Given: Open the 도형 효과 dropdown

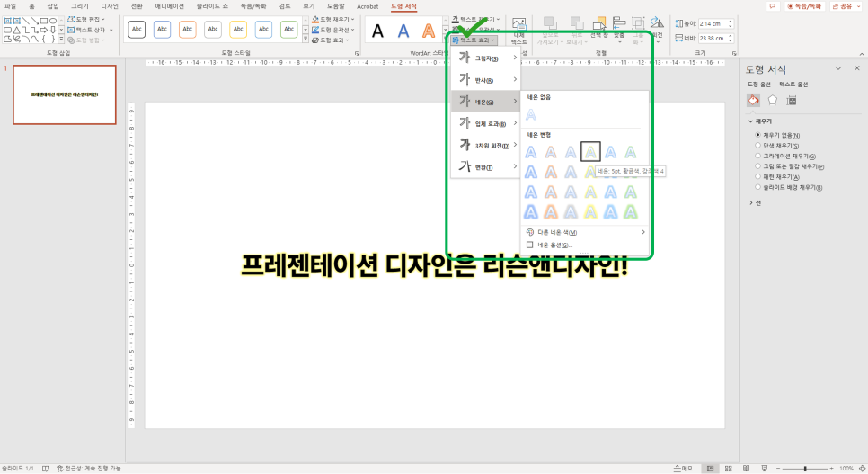Looking at the screenshot, I should pos(330,40).
